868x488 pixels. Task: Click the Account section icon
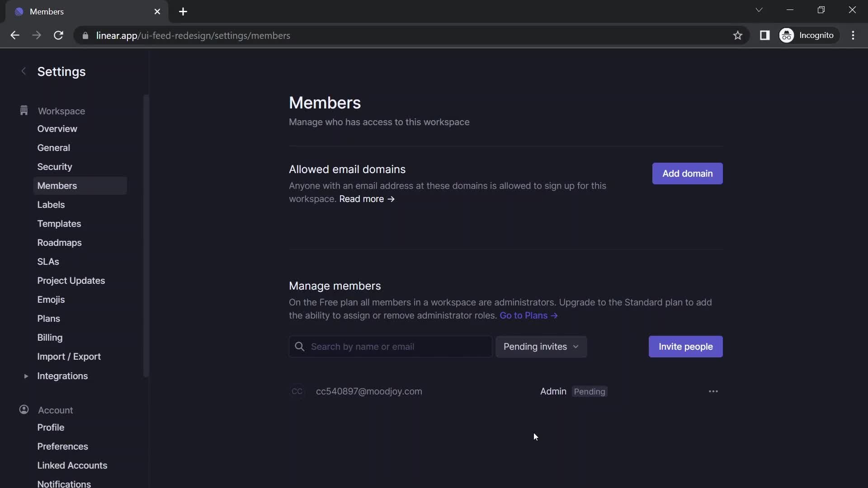point(24,410)
